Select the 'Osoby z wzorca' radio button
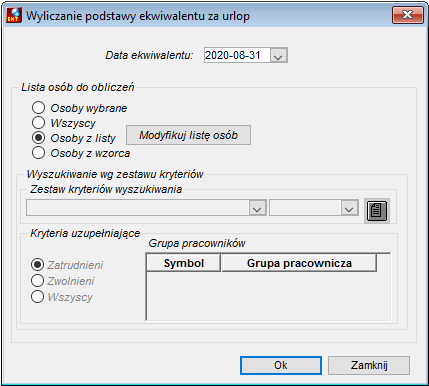Image resolution: width=429 pixels, height=386 pixels. point(38,153)
